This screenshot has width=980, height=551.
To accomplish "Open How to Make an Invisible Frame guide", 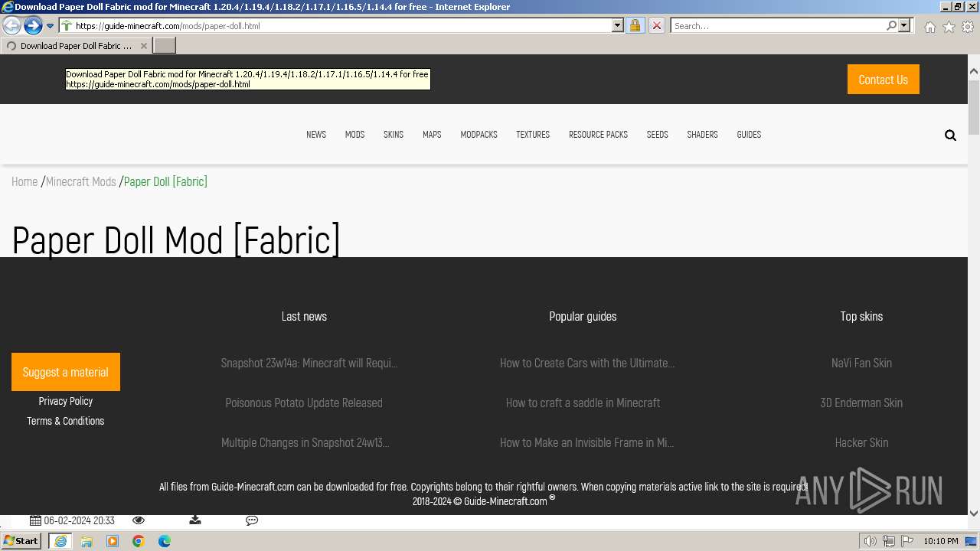I will pyautogui.click(x=586, y=442).
